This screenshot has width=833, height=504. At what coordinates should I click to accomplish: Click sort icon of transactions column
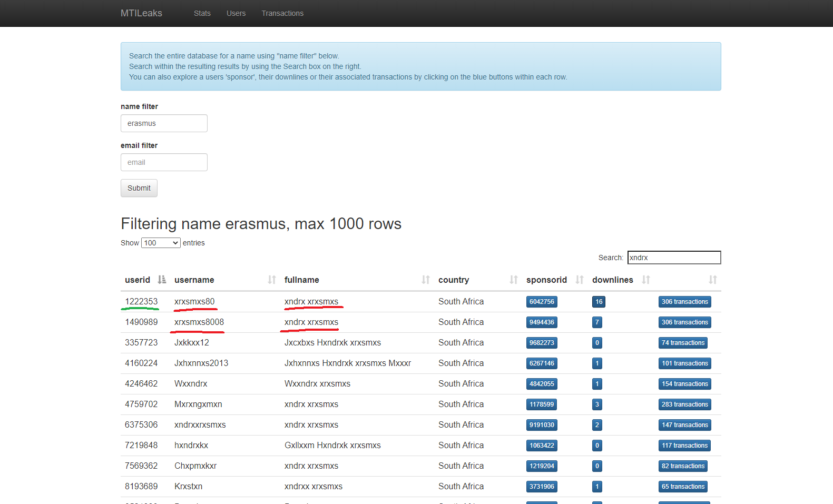712,280
